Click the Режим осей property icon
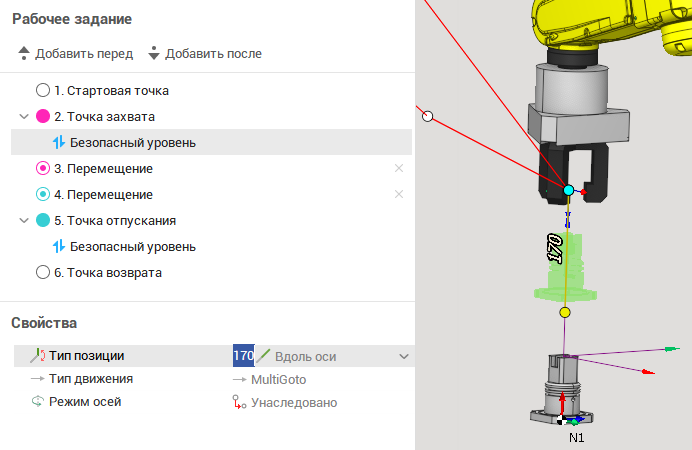 tap(38, 402)
